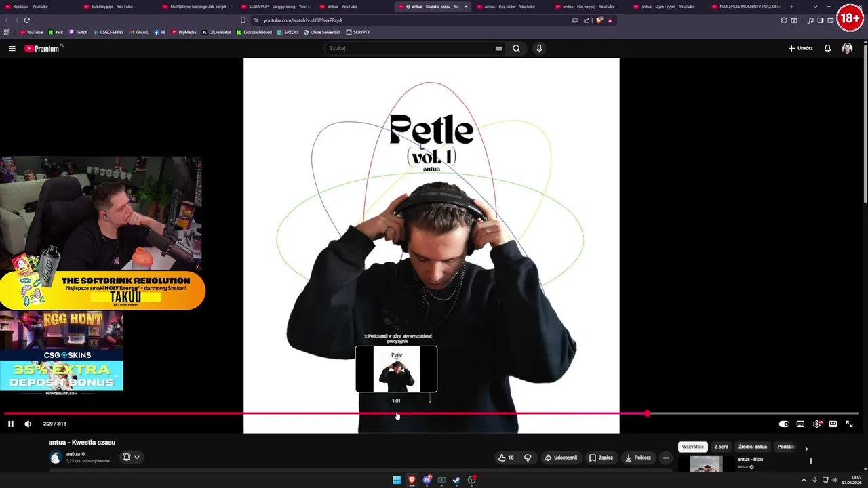
Task: Open the SKRYPTY bookmark folder
Action: [x=358, y=32]
